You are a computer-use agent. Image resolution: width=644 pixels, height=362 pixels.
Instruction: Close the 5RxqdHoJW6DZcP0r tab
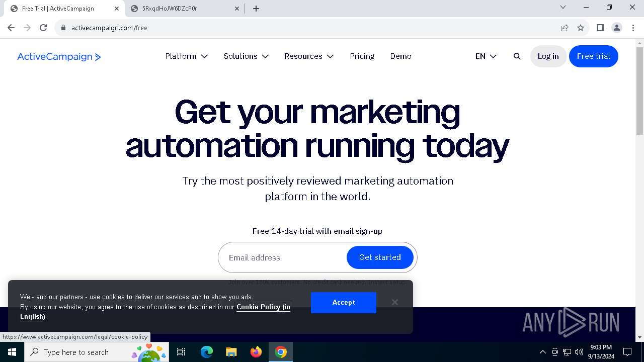click(237, 9)
